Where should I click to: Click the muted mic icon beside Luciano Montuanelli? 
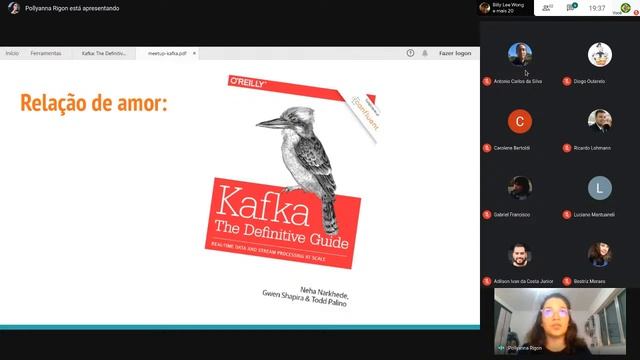click(x=567, y=214)
